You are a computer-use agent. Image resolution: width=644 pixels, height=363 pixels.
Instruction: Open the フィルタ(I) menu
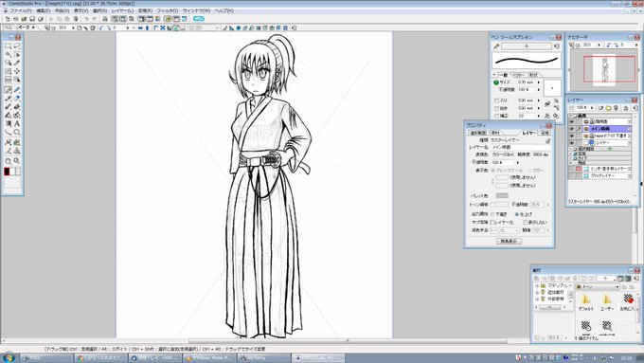tap(168, 10)
